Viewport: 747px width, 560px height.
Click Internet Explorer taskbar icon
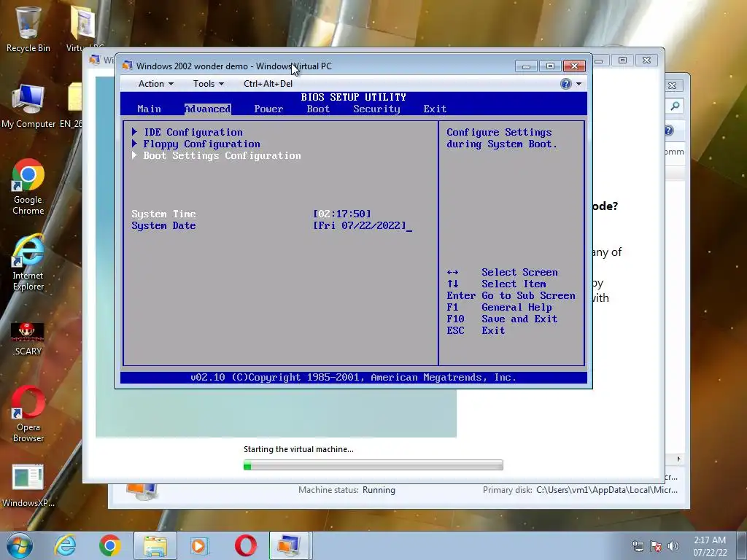point(65,545)
